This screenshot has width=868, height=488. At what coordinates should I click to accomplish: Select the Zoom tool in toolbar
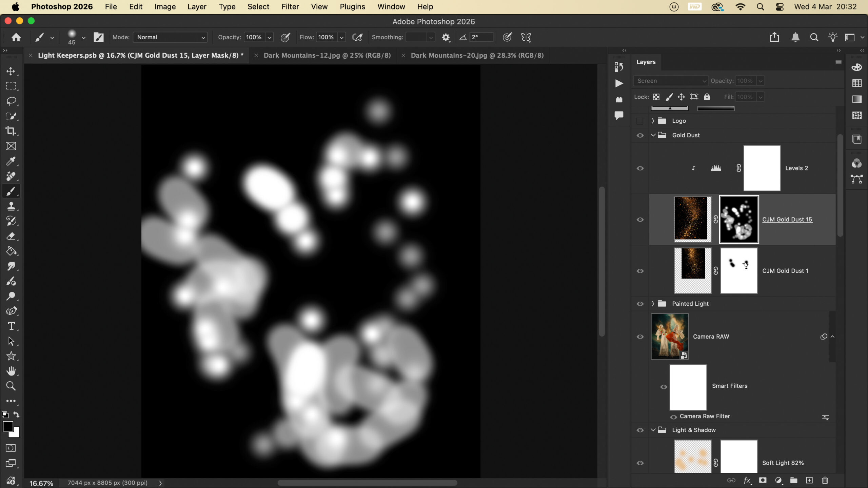click(x=11, y=386)
